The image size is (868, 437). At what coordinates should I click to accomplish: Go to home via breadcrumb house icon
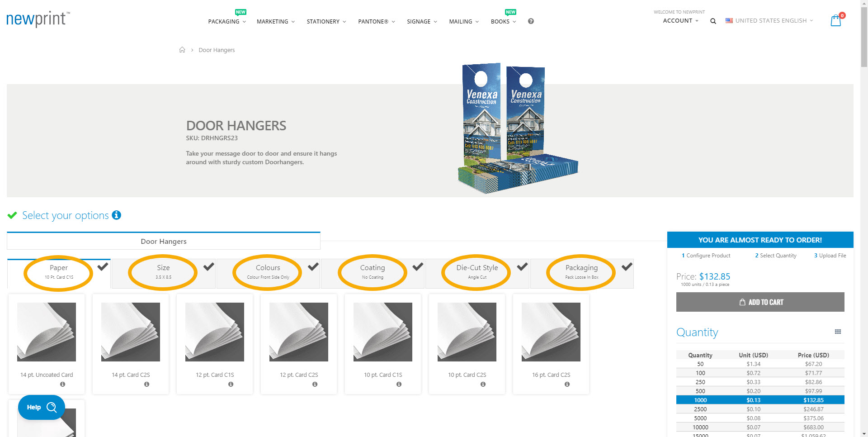click(x=182, y=50)
